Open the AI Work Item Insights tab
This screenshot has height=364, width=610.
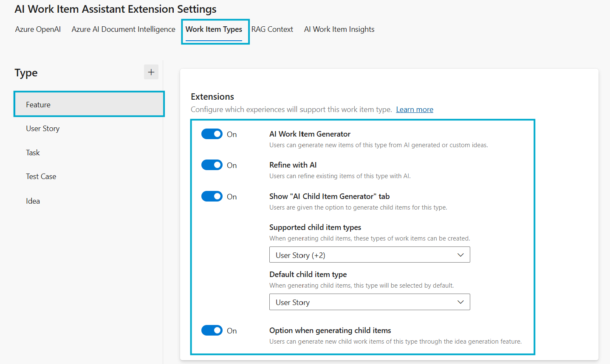click(x=339, y=29)
